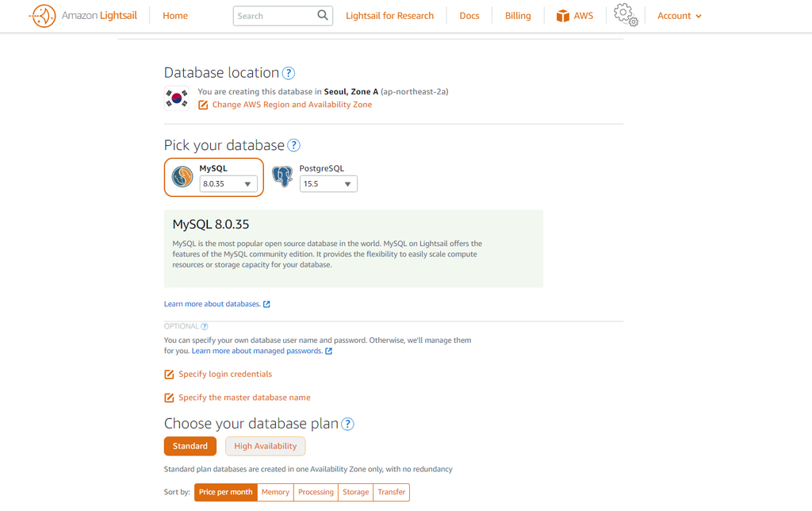Expand the PostgreSQL 15.5 version dropdown
812x511 pixels.
click(x=328, y=183)
